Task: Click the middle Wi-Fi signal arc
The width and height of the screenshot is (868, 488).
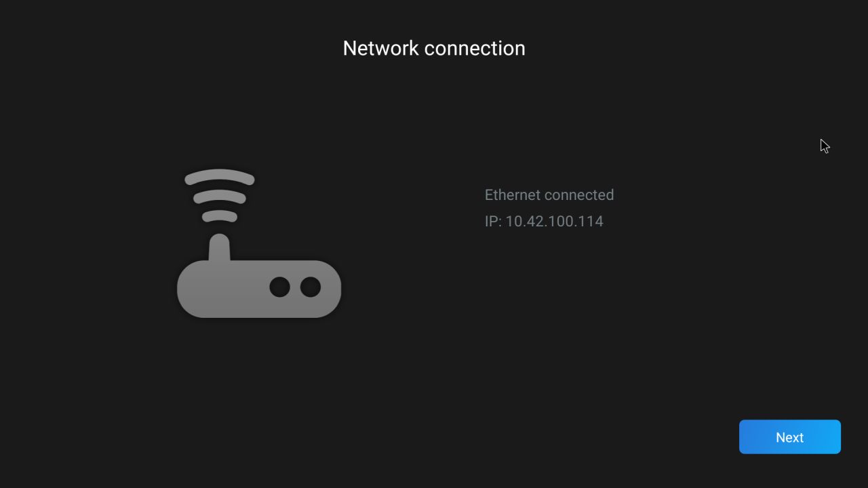Action: [220, 197]
